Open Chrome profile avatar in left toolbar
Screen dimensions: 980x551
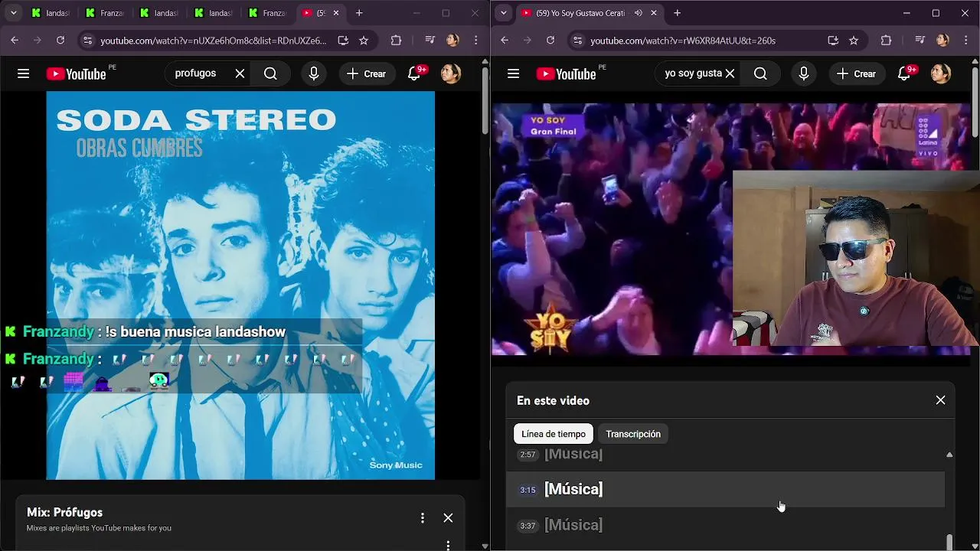click(452, 41)
